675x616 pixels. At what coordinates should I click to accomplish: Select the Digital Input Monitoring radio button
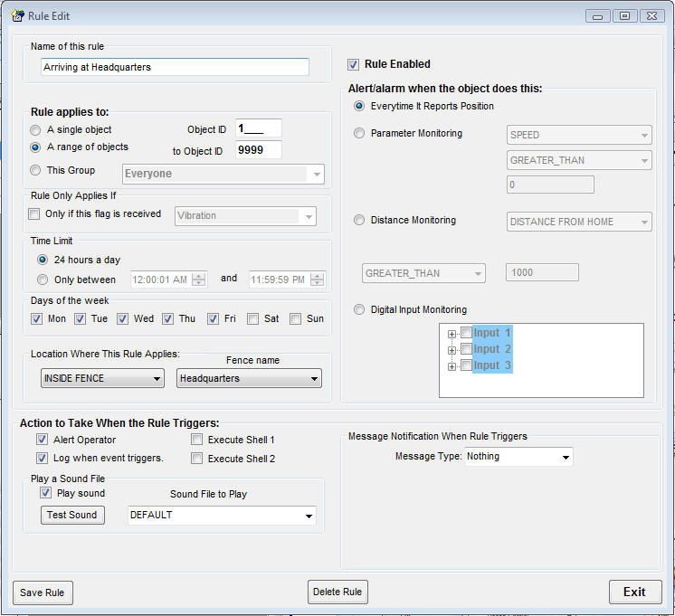coord(359,310)
